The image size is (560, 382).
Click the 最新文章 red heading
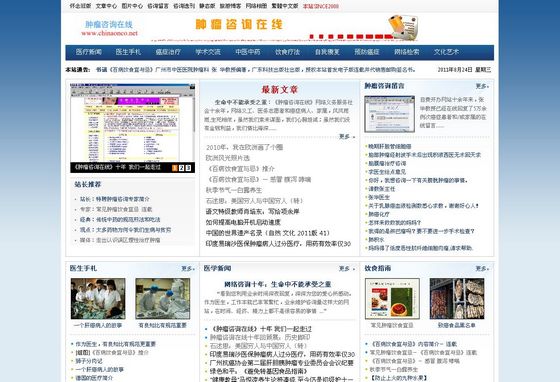click(x=280, y=90)
